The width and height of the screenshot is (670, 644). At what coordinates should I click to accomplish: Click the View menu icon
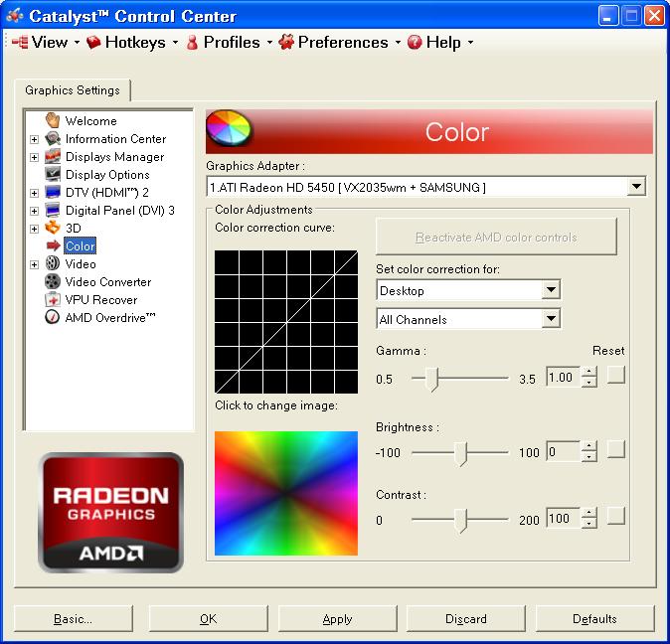(x=20, y=42)
